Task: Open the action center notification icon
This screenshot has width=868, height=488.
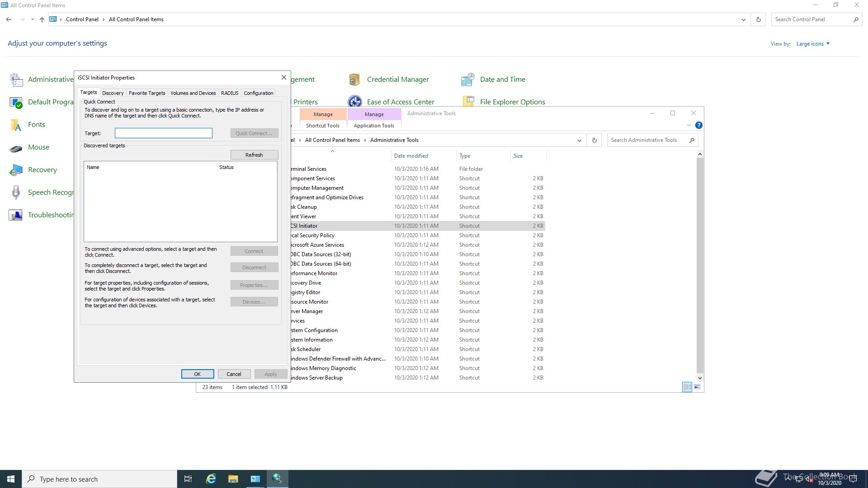Action: point(853,479)
